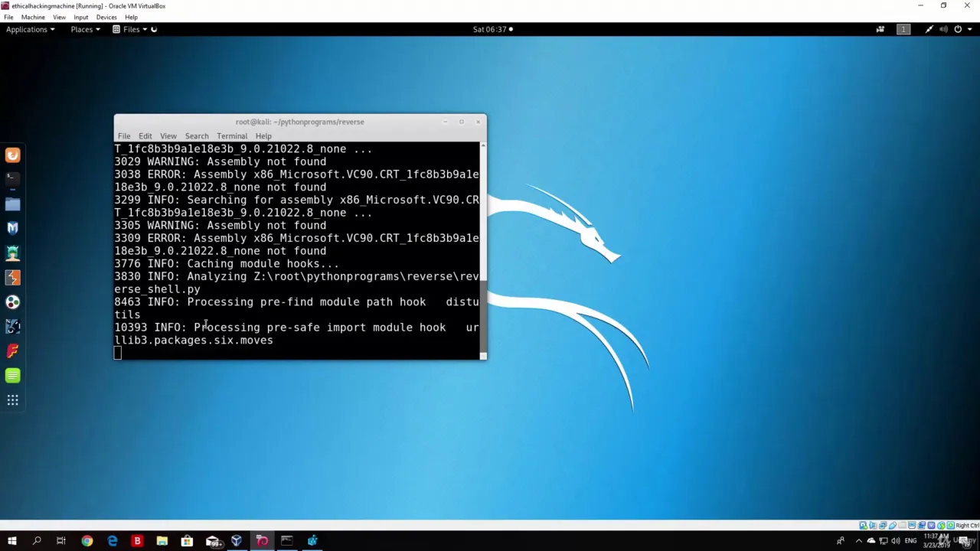Click the ENG language indicator in the tray
Image resolution: width=980 pixels, height=551 pixels.
click(911, 541)
